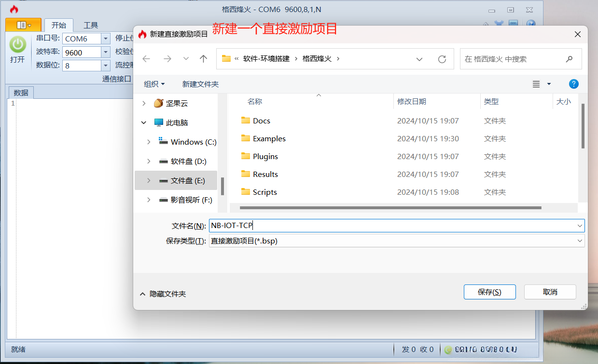The height and width of the screenshot is (364, 598).
Task: Open the 文件名 history dropdown arrow
Action: 579,226
